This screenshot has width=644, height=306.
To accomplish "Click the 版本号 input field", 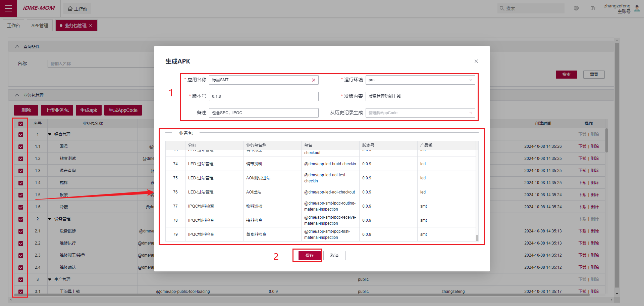I will (263, 96).
